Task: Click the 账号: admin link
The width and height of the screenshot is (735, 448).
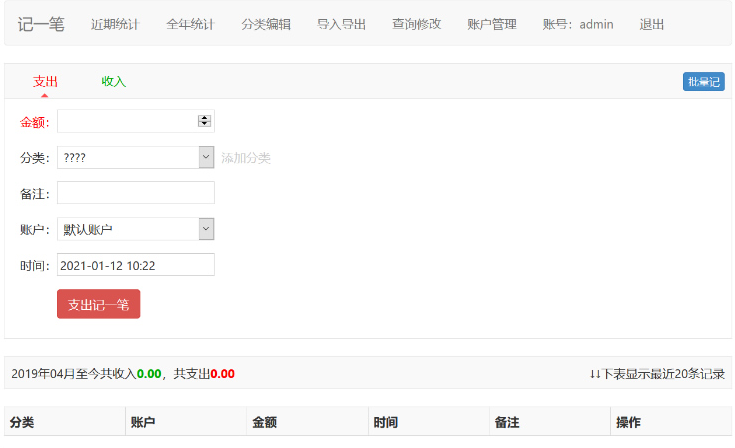Action: (x=578, y=24)
